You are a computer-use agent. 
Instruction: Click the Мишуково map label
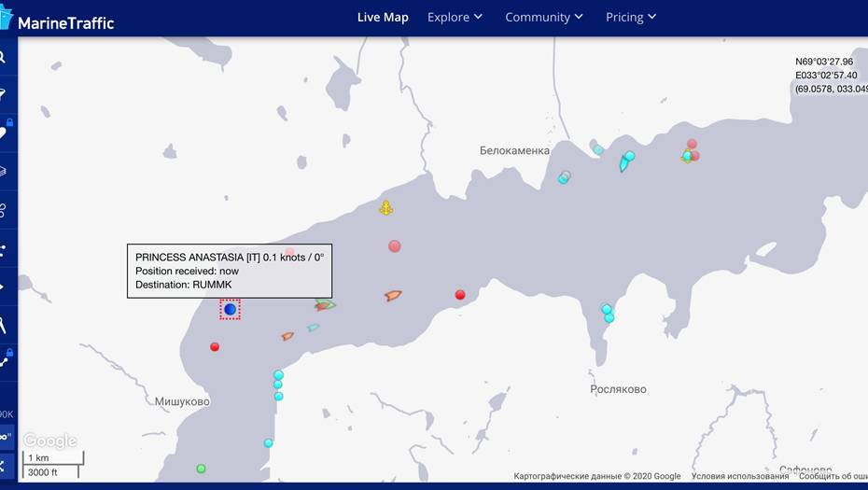(x=182, y=401)
